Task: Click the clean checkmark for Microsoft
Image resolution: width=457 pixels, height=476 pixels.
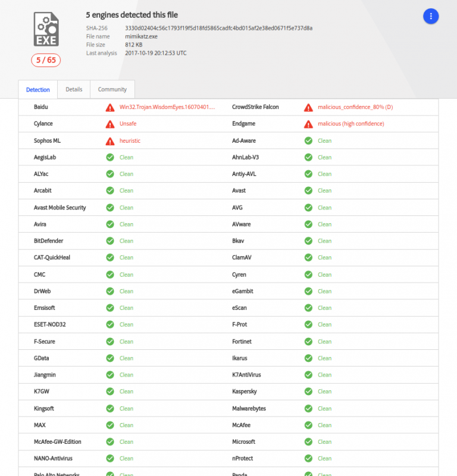Action: pyautogui.click(x=308, y=441)
